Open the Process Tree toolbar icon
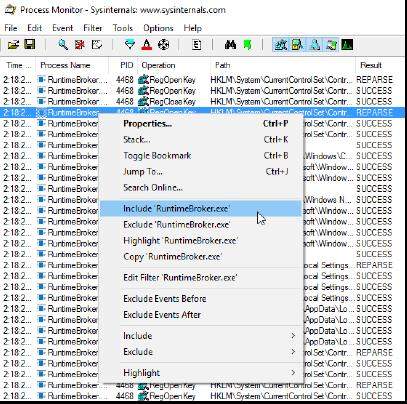 click(197, 45)
